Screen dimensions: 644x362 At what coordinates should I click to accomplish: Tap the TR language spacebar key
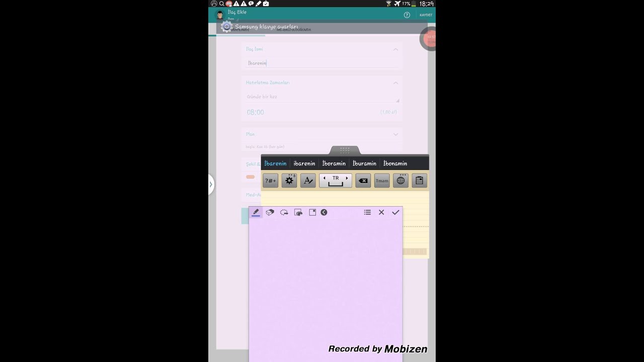336,180
